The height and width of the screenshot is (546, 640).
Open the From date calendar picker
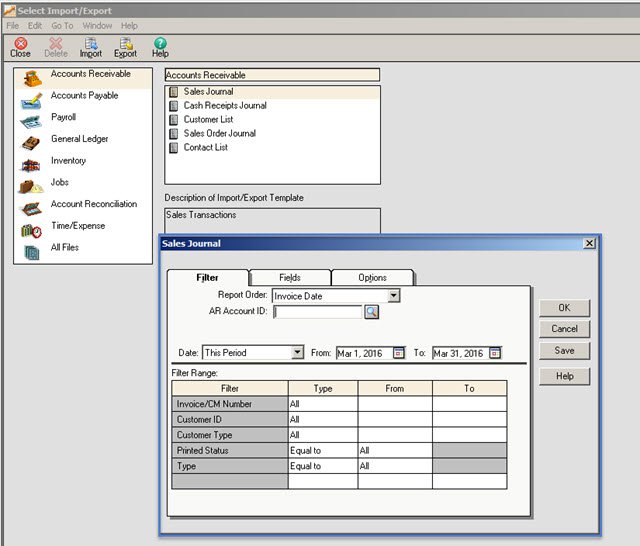pos(399,353)
